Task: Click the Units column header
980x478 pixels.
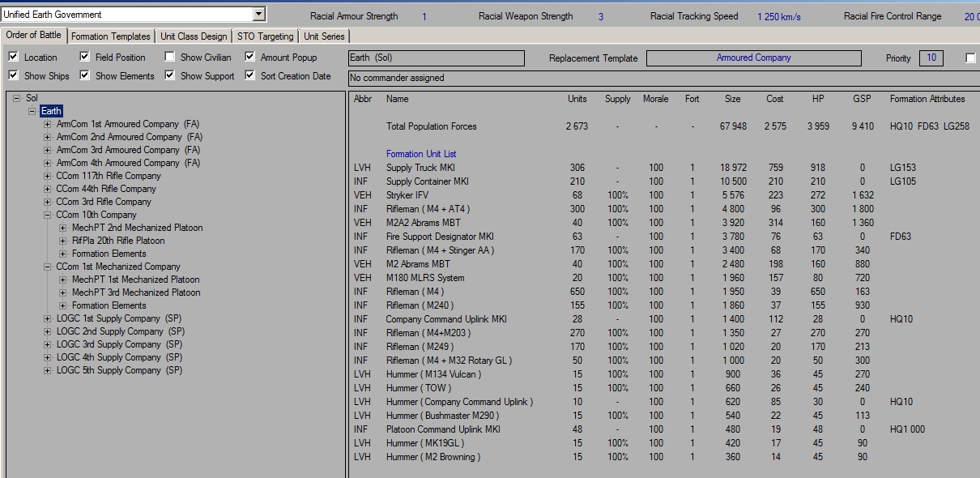Action: [x=577, y=99]
